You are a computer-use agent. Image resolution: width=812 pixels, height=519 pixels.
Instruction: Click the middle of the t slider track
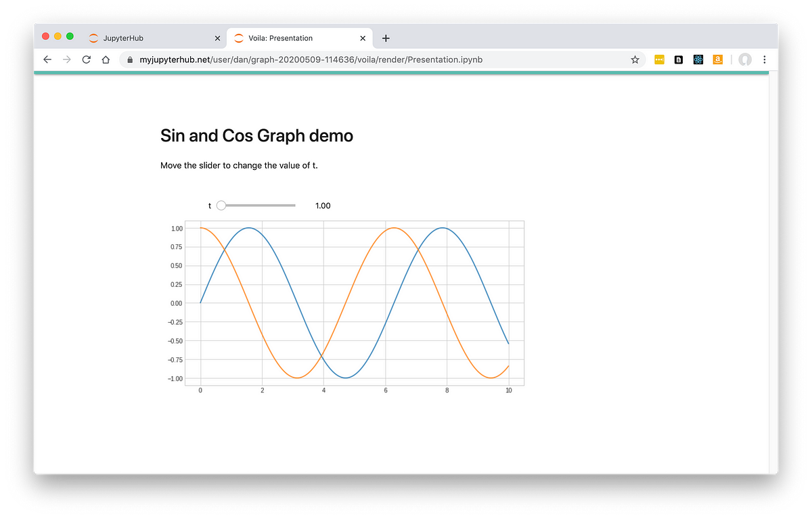click(x=258, y=206)
